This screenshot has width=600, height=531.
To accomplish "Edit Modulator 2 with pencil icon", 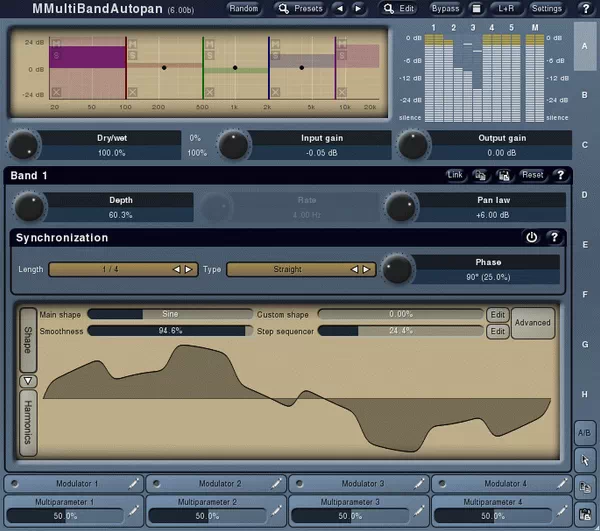I will coord(276,484).
